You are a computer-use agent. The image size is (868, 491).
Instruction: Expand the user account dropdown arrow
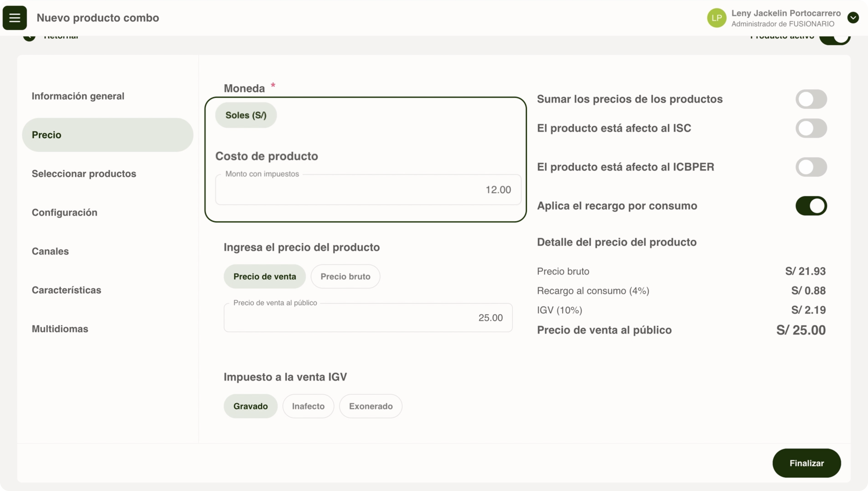tap(853, 17)
